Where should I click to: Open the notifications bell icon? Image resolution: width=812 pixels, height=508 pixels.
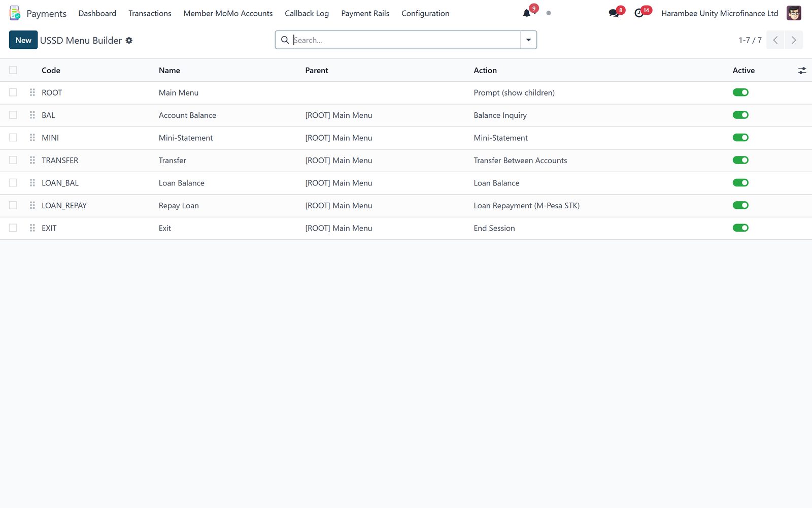click(527, 13)
